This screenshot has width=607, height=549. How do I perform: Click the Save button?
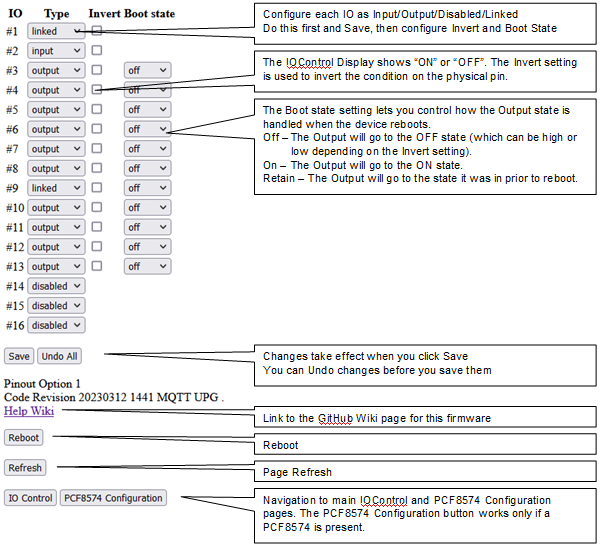click(x=19, y=356)
